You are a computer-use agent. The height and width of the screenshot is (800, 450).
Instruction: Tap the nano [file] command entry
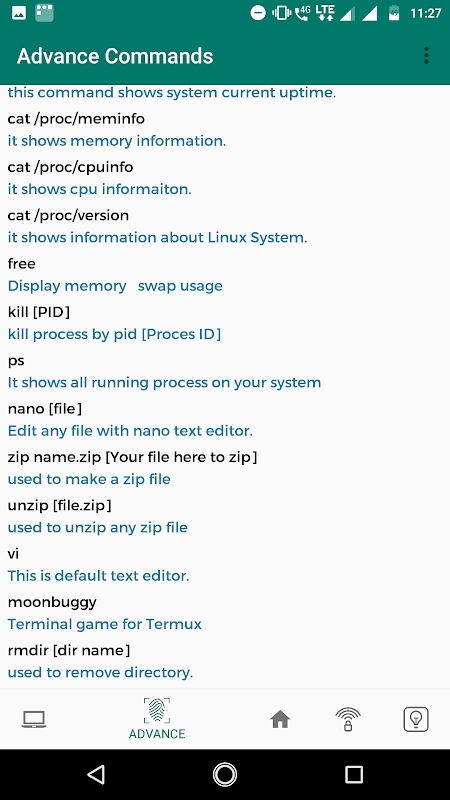45,409
